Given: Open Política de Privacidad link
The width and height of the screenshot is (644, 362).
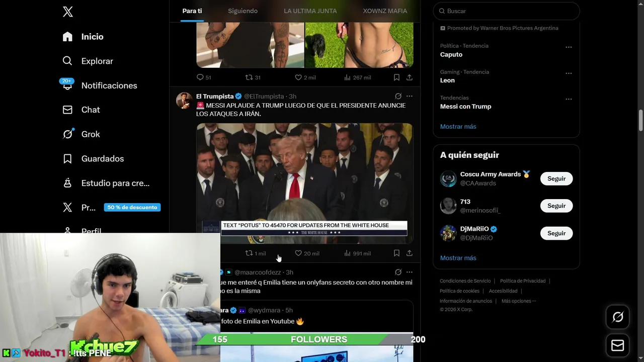Looking at the screenshot, I should coord(523,281).
